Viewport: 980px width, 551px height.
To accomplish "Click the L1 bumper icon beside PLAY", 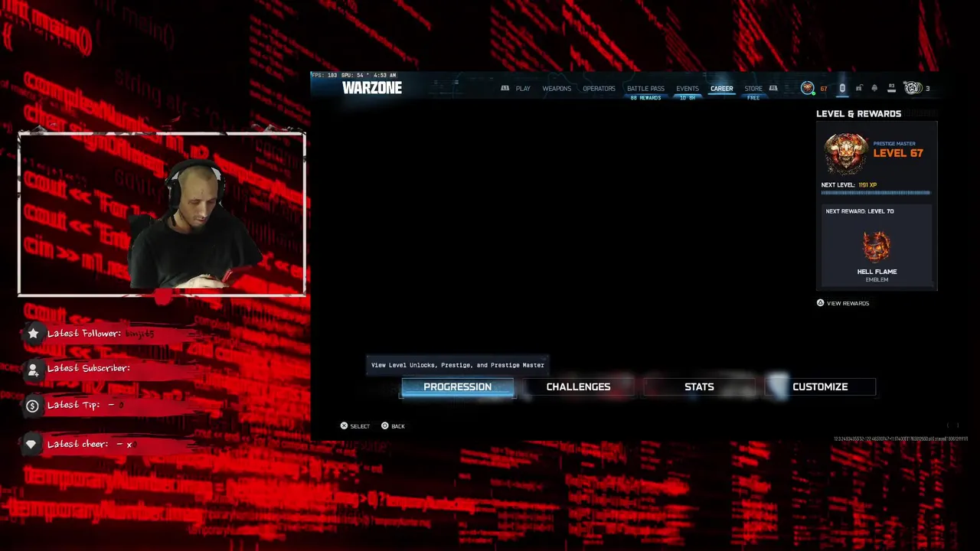I will 505,89.
